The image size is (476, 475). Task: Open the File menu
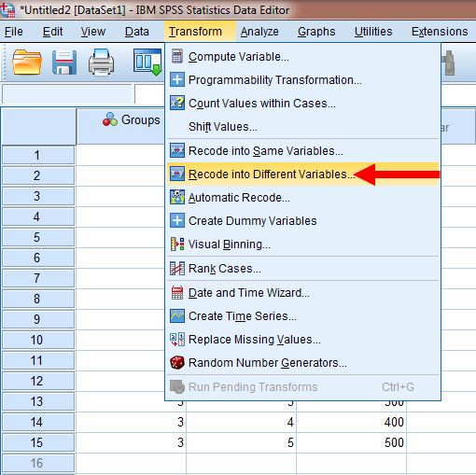click(14, 32)
